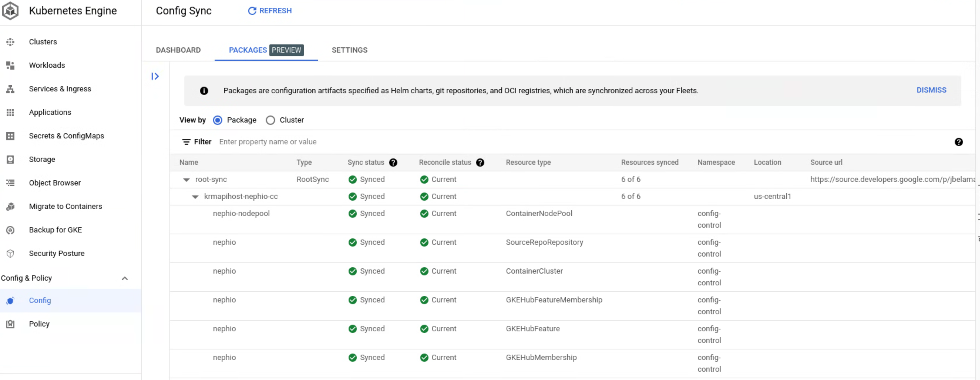Image resolution: width=980 pixels, height=380 pixels.
Task: Click the Refresh icon button
Action: pos(252,11)
